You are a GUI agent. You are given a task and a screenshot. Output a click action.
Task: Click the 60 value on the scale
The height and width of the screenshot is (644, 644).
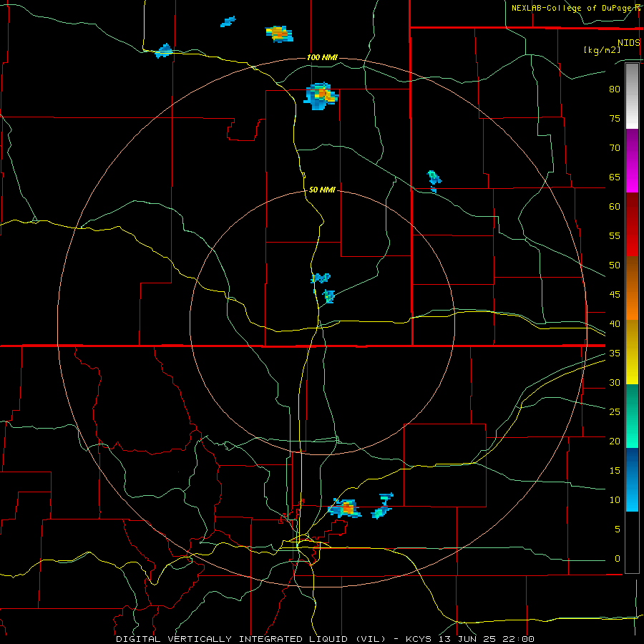[x=615, y=207]
